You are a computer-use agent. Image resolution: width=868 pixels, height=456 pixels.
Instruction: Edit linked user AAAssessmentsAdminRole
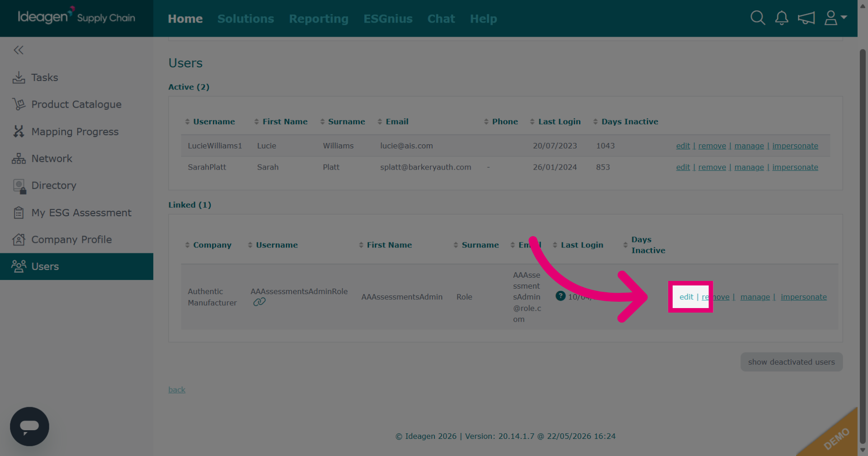(686, 297)
